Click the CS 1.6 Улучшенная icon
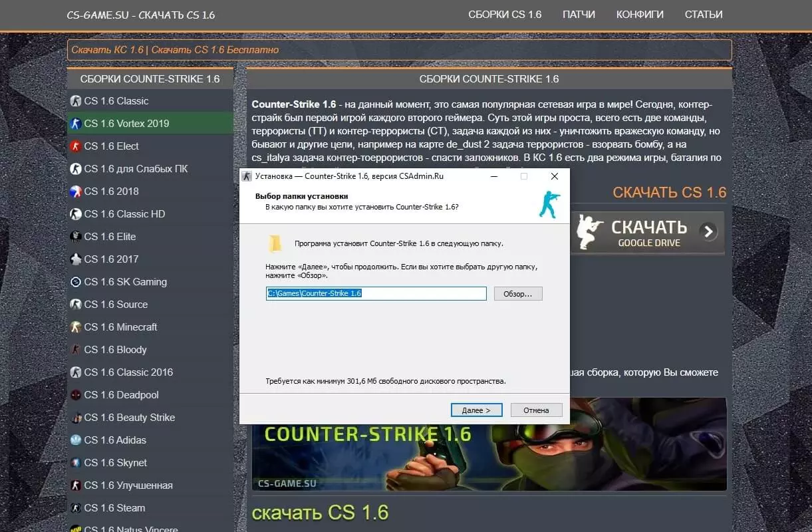812x532 pixels. click(x=75, y=485)
